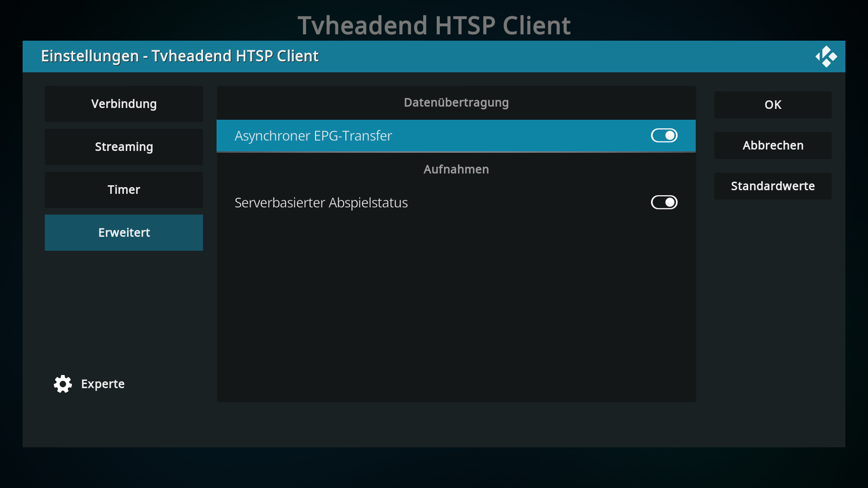The height and width of the screenshot is (488, 868).
Task: Click the Aufnahmen section header
Action: [x=456, y=169]
